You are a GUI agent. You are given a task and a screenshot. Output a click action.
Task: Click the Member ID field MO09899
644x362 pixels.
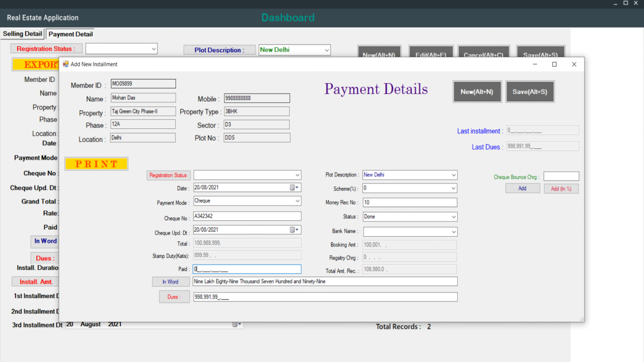tap(143, 84)
